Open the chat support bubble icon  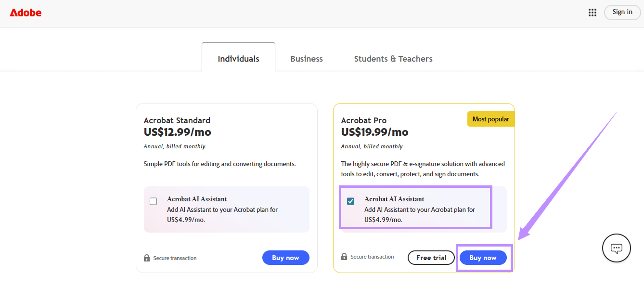click(617, 248)
